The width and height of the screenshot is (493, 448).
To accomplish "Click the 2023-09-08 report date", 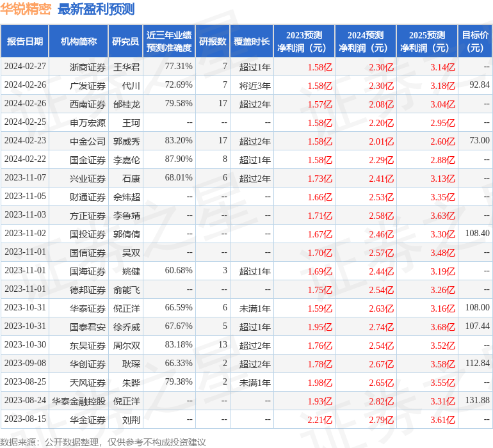I will click(x=25, y=363).
